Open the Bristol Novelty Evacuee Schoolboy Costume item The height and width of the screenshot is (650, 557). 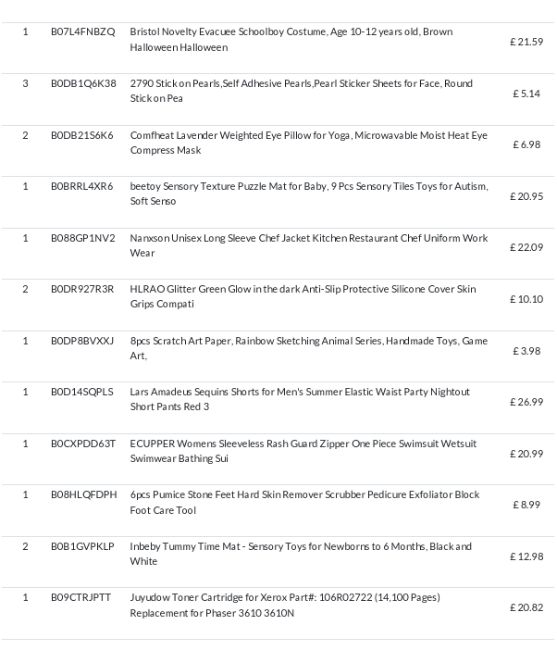[x=291, y=39]
